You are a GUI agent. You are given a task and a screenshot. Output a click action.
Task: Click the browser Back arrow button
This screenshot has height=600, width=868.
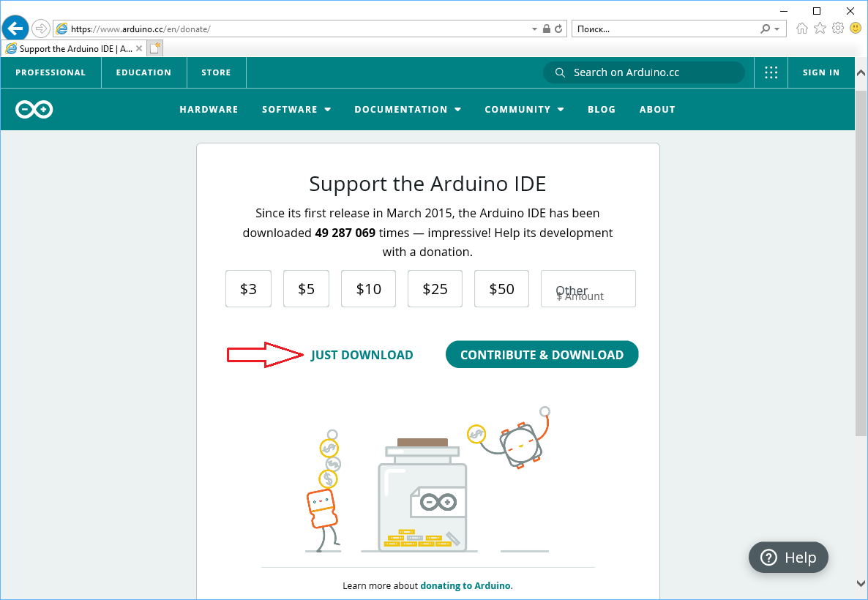(x=15, y=29)
